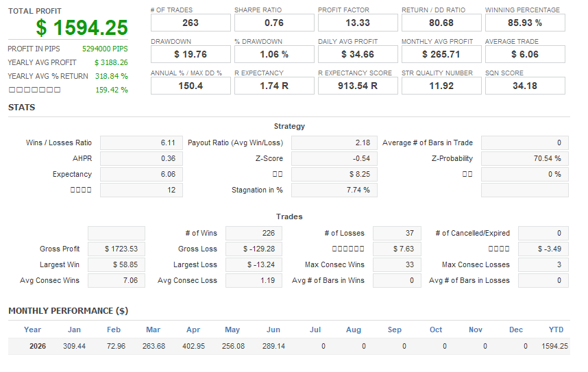Click the SQN Score value 34.18
The image size is (588, 372).
525,86
